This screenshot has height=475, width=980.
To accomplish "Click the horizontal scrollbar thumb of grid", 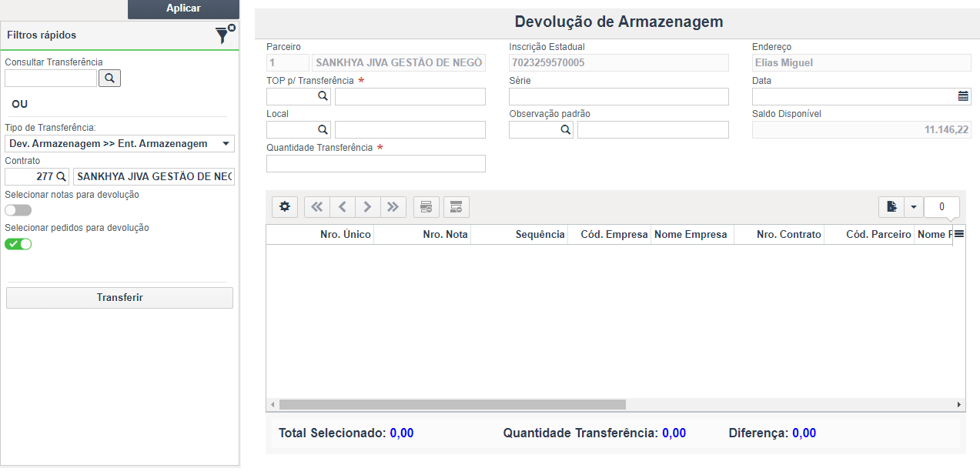I will click(453, 404).
